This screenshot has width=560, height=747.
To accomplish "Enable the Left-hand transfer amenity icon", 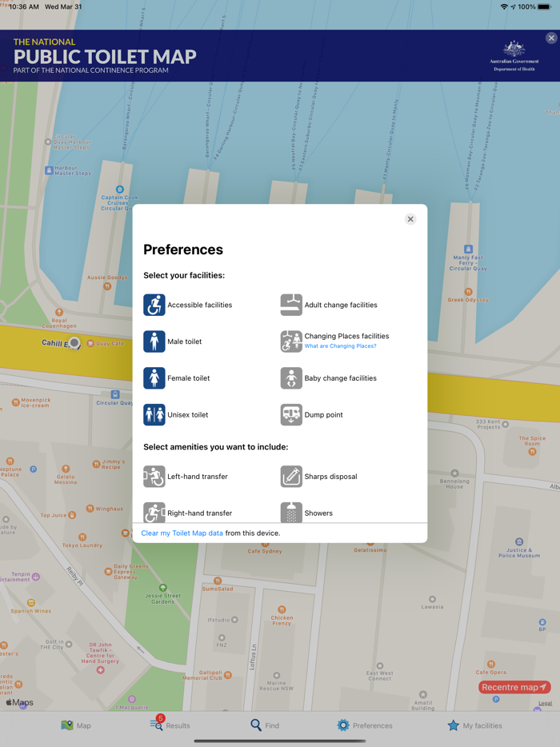I will [154, 477].
